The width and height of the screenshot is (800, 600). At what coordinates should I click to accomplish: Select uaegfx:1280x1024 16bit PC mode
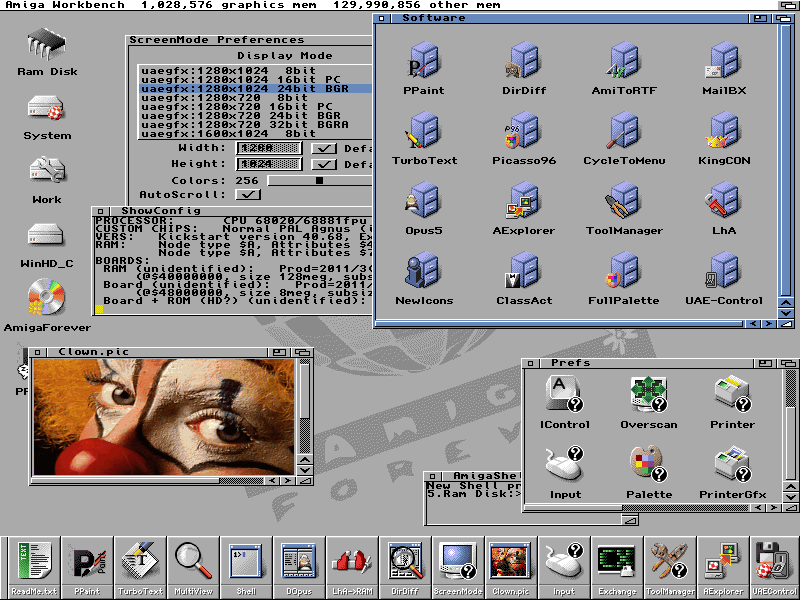[256, 80]
